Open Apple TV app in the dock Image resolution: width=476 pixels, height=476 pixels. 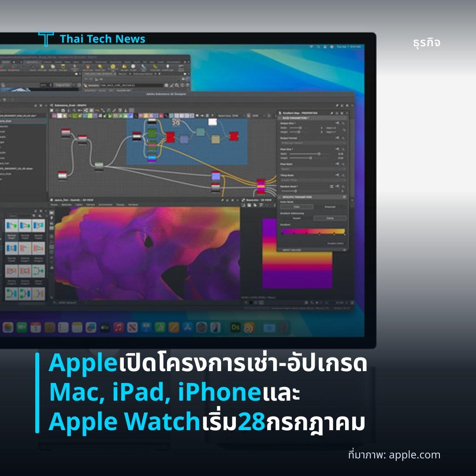[x=105, y=327]
